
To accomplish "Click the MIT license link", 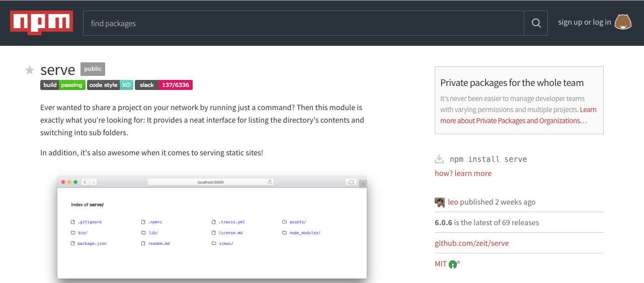I will (x=441, y=264).
